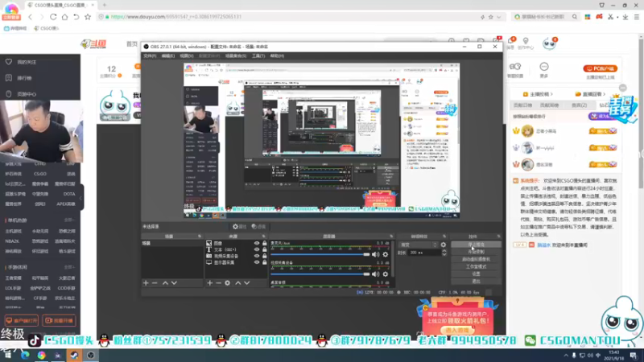
Task: Open the browser main menu icon
Action: (x=637, y=17)
